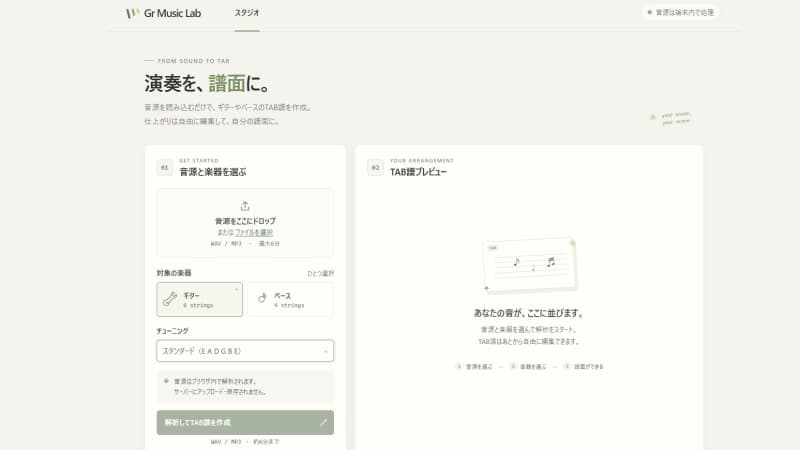Click the 解析してTAB譜を作成 button

click(245, 422)
